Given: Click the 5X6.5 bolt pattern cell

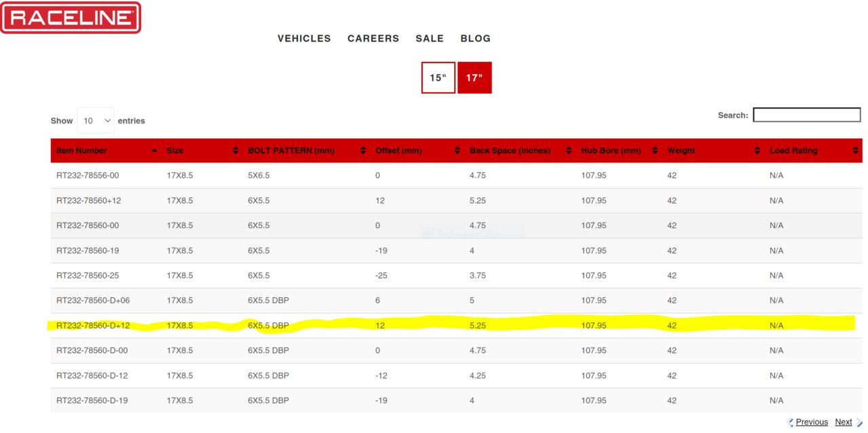Looking at the screenshot, I should point(259,175).
